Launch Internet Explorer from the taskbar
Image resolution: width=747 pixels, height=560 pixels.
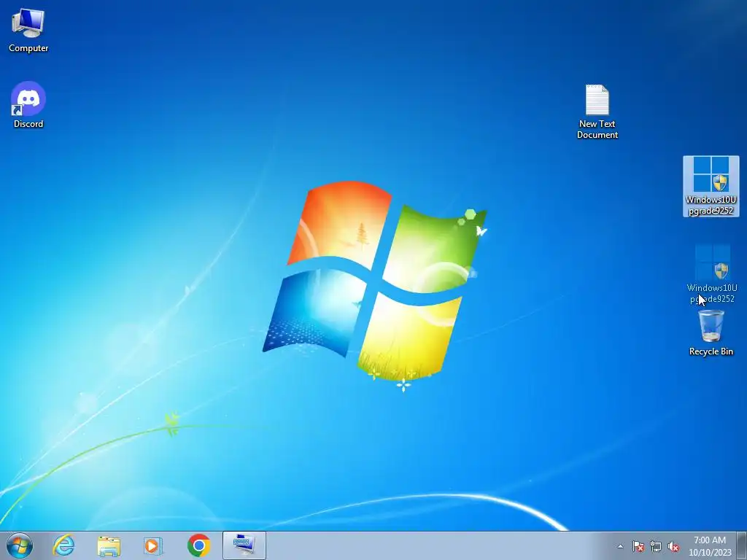(x=64, y=545)
